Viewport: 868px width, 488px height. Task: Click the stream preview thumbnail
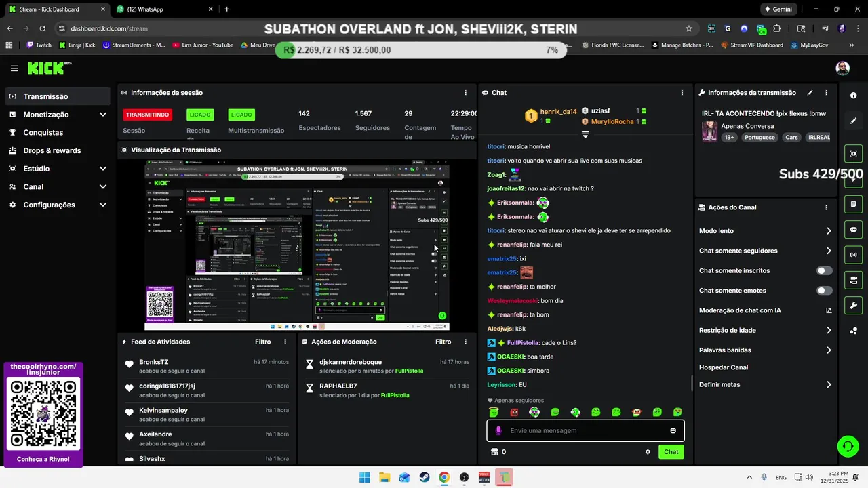coord(297,245)
